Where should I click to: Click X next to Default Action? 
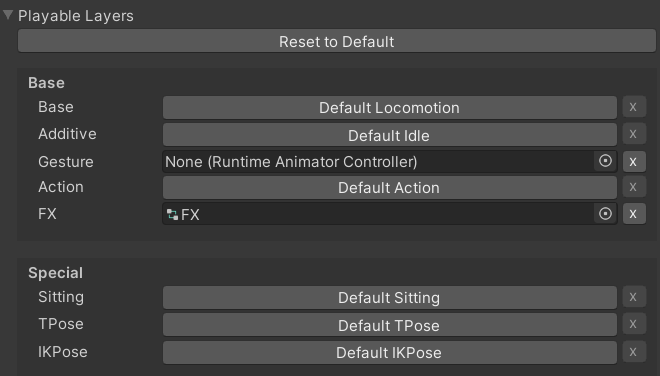point(634,187)
